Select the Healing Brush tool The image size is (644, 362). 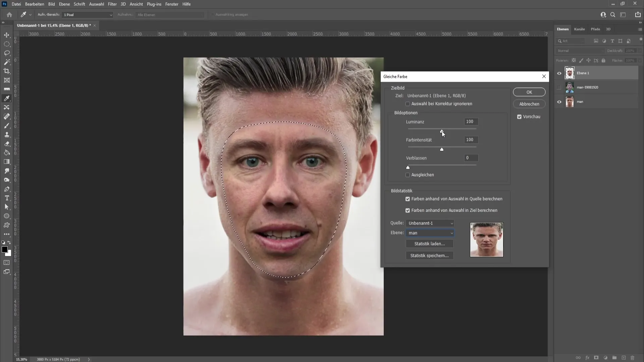7,116
